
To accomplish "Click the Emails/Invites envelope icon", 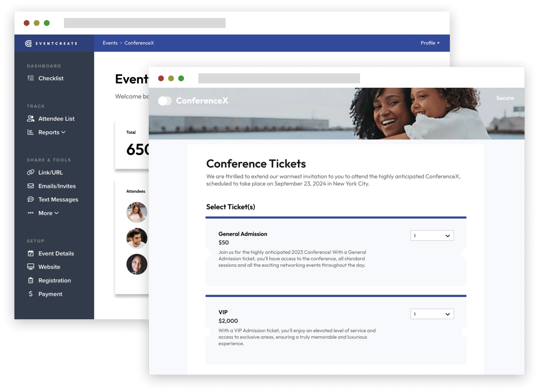I will (31, 186).
